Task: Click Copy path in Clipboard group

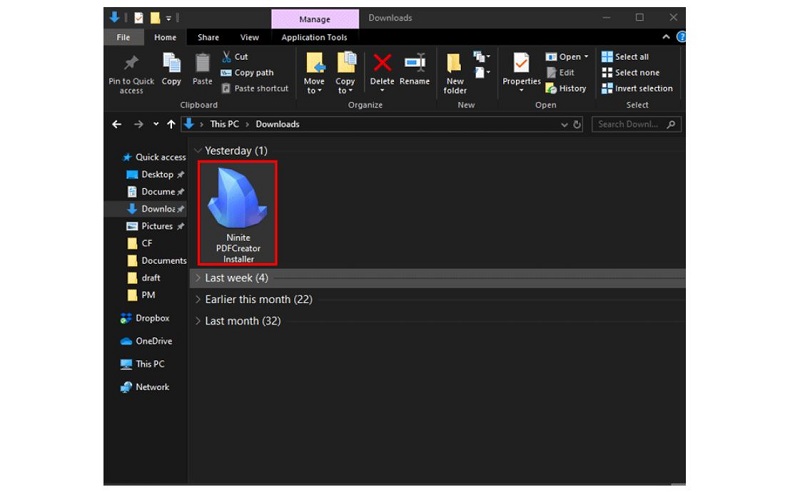Action: tap(247, 72)
